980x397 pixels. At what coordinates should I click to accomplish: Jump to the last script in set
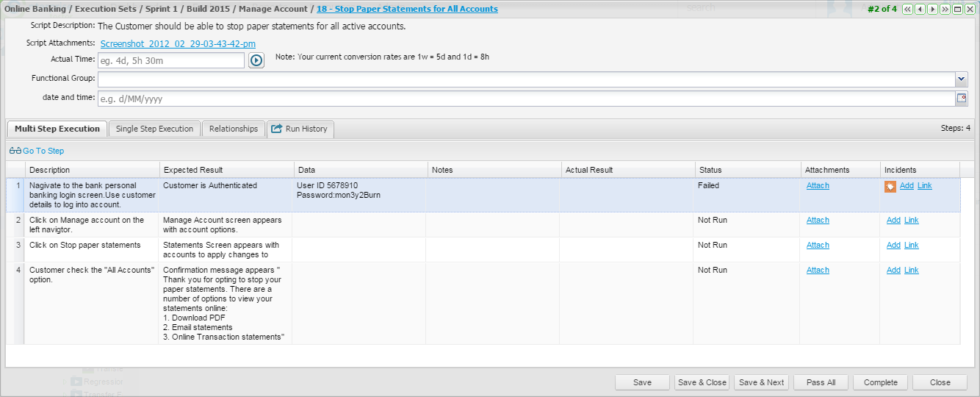click(945, 10)
